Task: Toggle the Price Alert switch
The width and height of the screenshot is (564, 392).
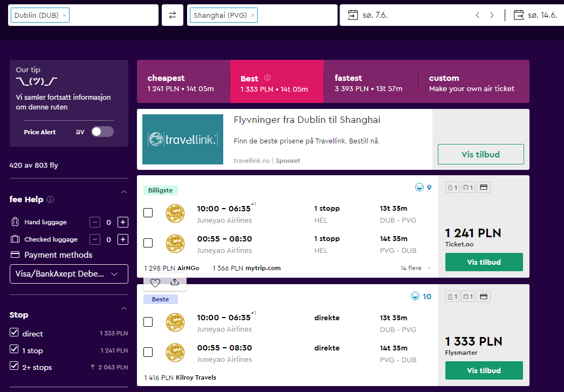Action: [x=102, y=132]
